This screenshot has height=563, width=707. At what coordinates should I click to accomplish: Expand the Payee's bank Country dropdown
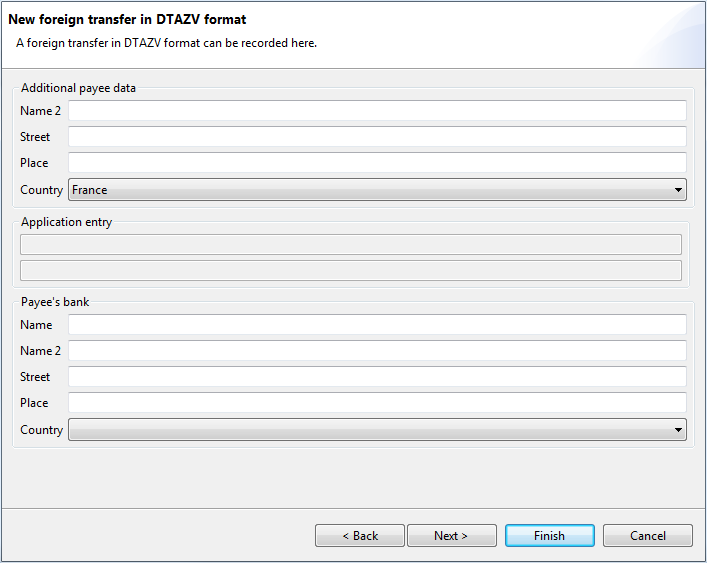pos(377,430)
